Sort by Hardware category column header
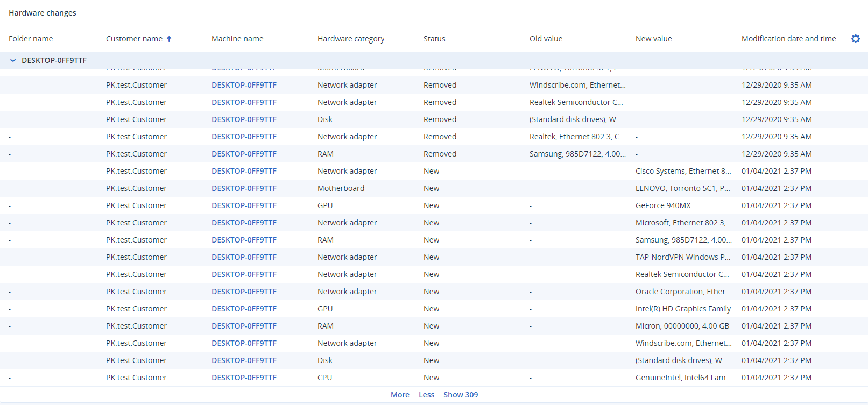The height and width of the screenshot is (405, 868). click(x=350, y=39)
